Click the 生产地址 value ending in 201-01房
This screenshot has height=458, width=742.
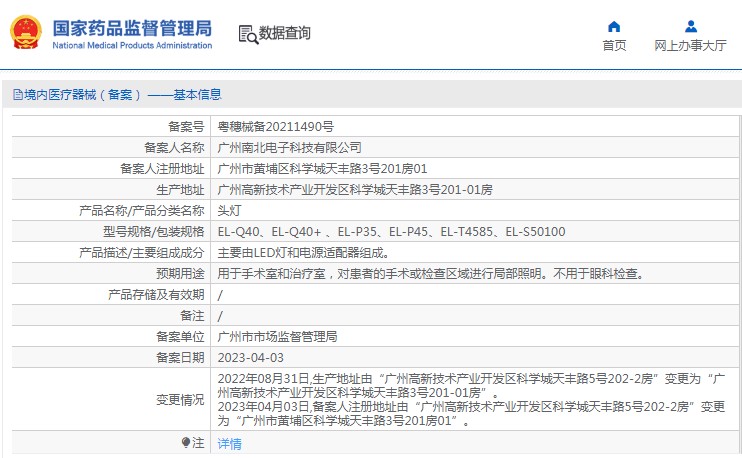coord(355,190)
